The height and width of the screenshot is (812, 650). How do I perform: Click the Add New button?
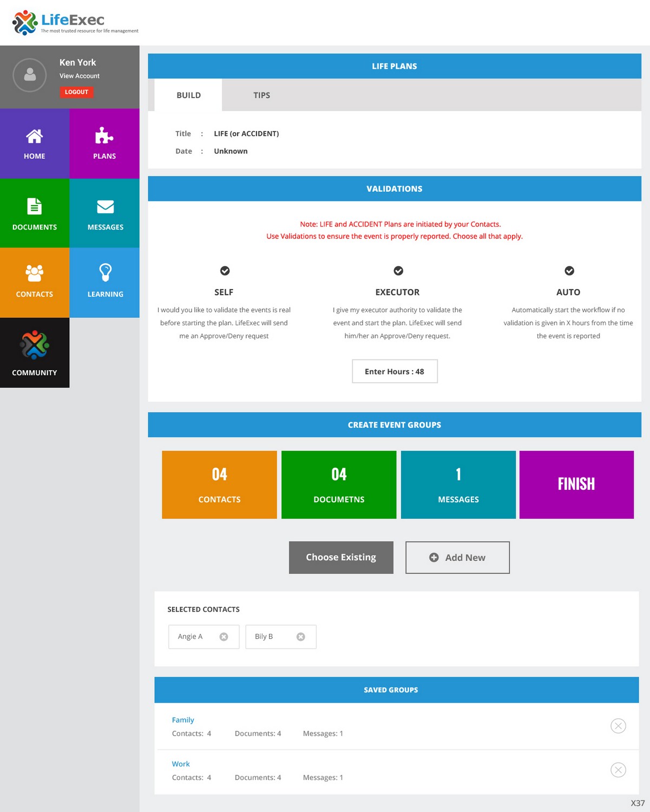pyautogui.click(x=457, y=558)
